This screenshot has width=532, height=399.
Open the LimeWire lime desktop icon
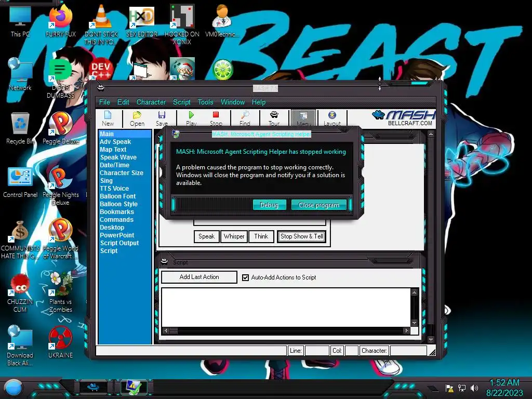click(222, 69)
